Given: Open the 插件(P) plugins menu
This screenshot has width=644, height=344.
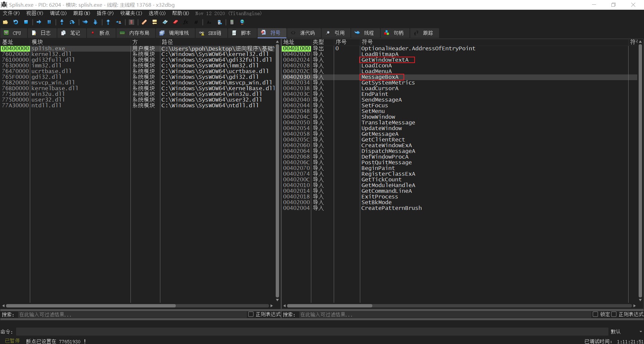Looking at the screenshot, I should [x=105, y=13].
